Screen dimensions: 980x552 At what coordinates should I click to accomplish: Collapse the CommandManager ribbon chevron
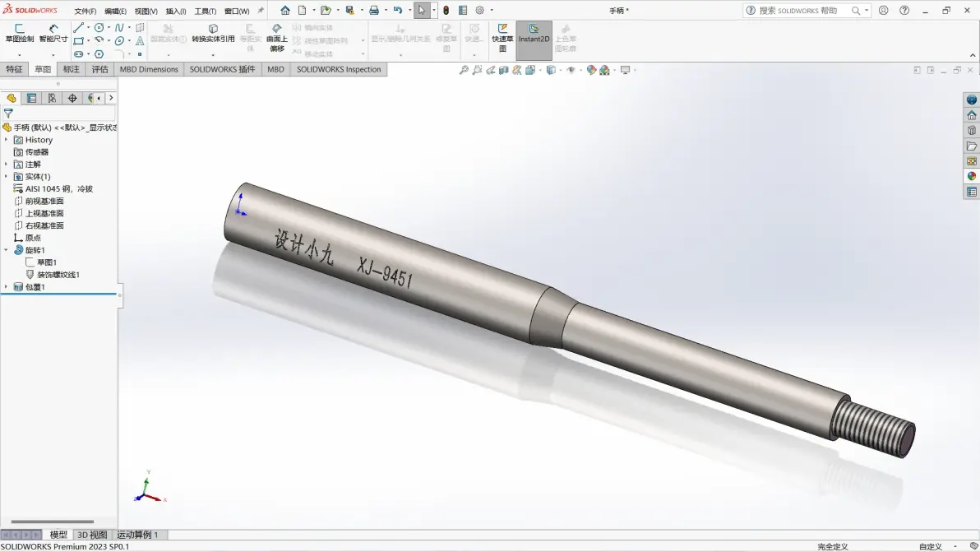tap(973, 56)
